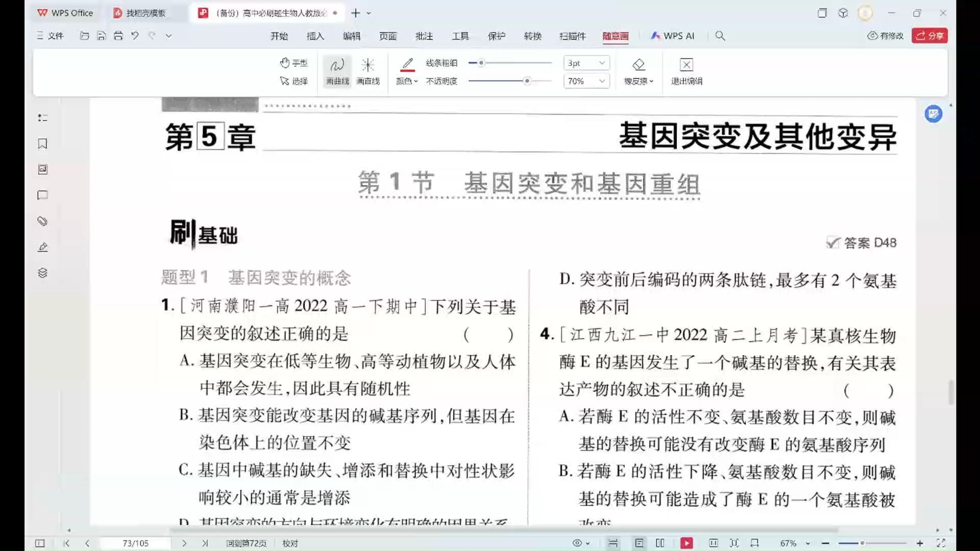Viewport: 980px width, 551px height.
Task: Click the 分享 share button
Action: [x=930, y=36]
